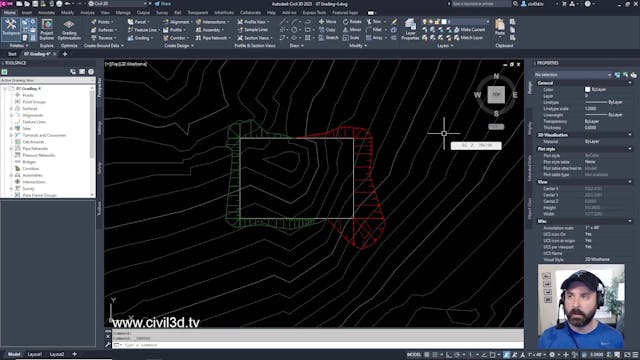Screen dimensions: 640x360
Task: Click the TOP face of the ViewCube
Action: pyautogui.click(x=496, y=94)
